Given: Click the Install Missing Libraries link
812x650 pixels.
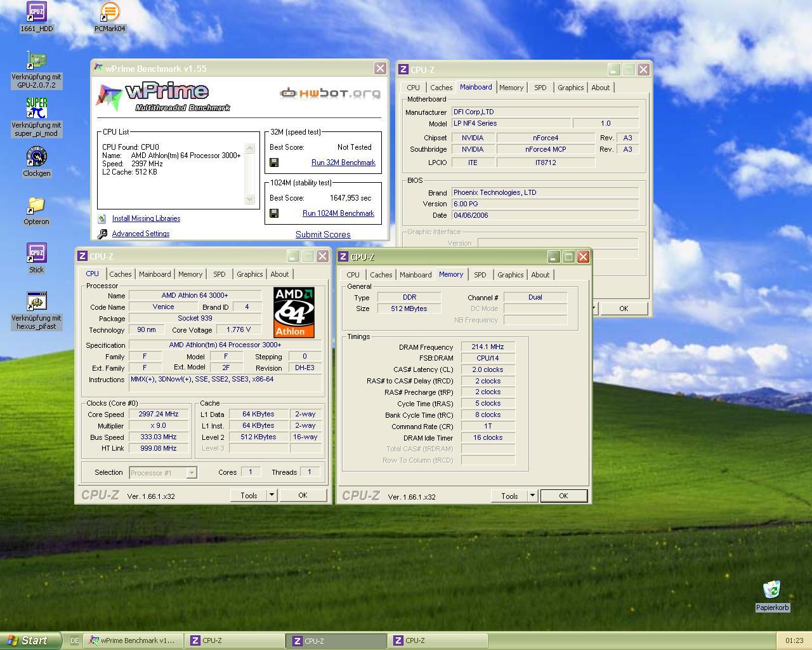Looking at the screenshot, I should 146,218.
